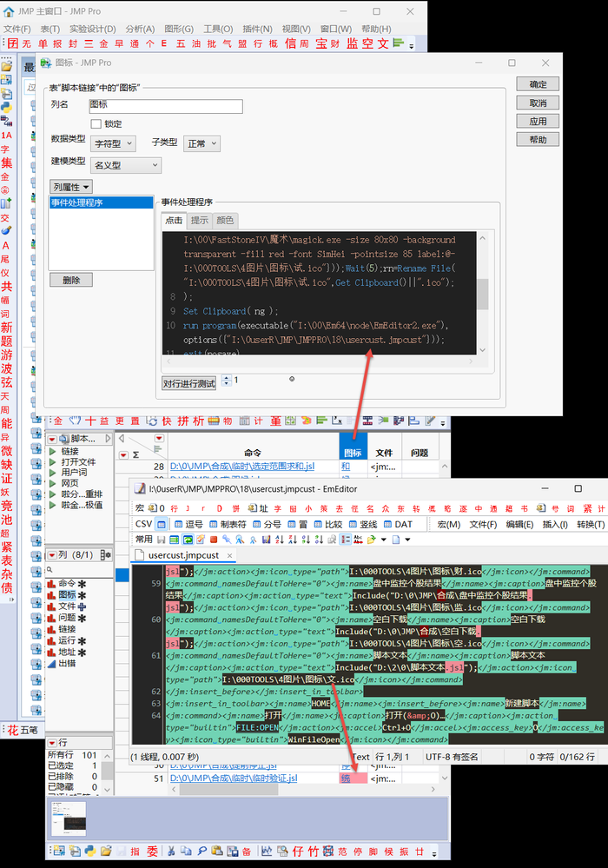Open the 文件(F) menu in JMP main window
The height and width of the screenshot is (868, 608).
point(17,29)
